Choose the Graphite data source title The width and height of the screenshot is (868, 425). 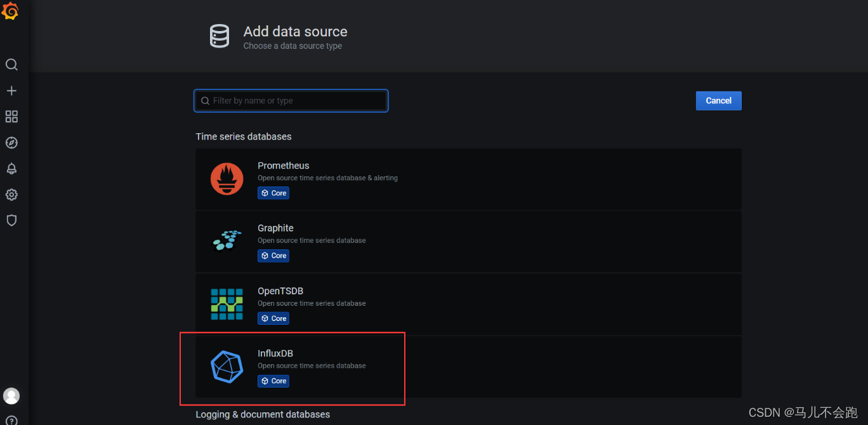pyautogui.click(x=275, y=228)
